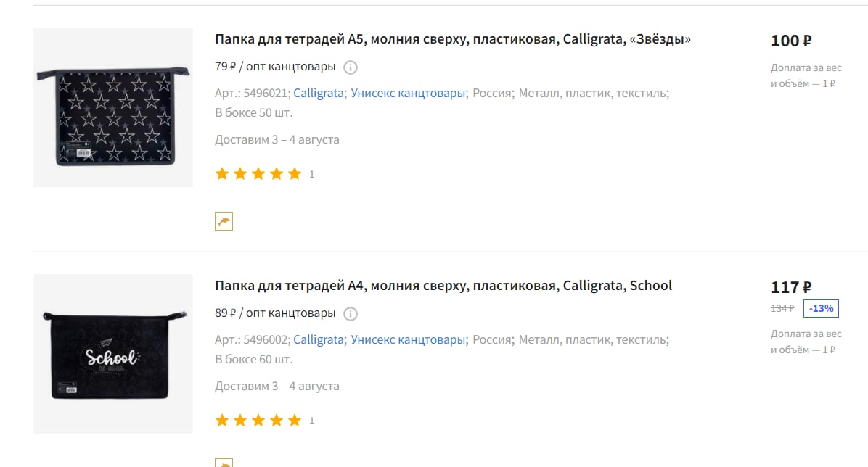Open the School A4 folder product title
This screenshot has width=868, height=467.
pyautogui.click(x=443, y=286)
